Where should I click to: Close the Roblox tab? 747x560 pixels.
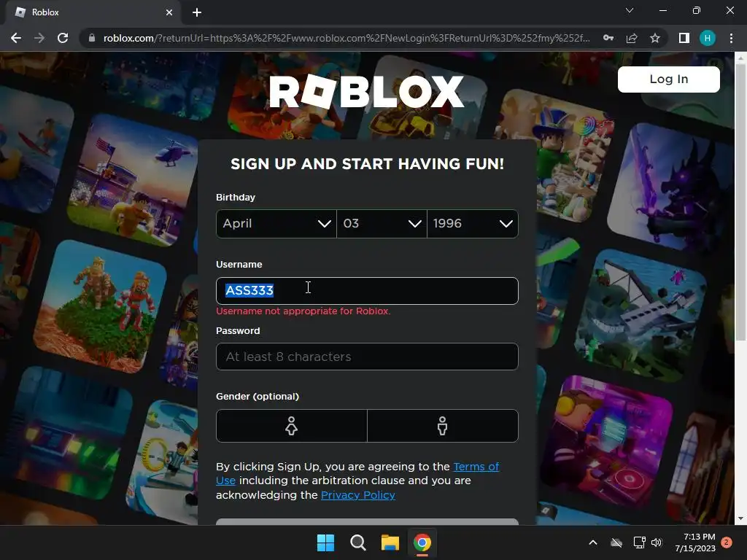click(x=169, y=12)
